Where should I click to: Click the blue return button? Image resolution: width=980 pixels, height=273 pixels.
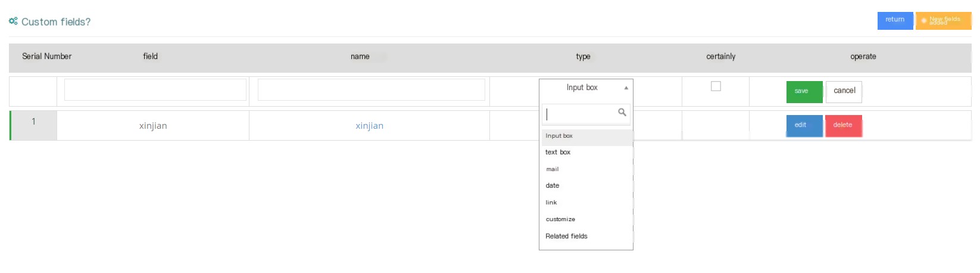pyautogui.click(x=895, y=20)
